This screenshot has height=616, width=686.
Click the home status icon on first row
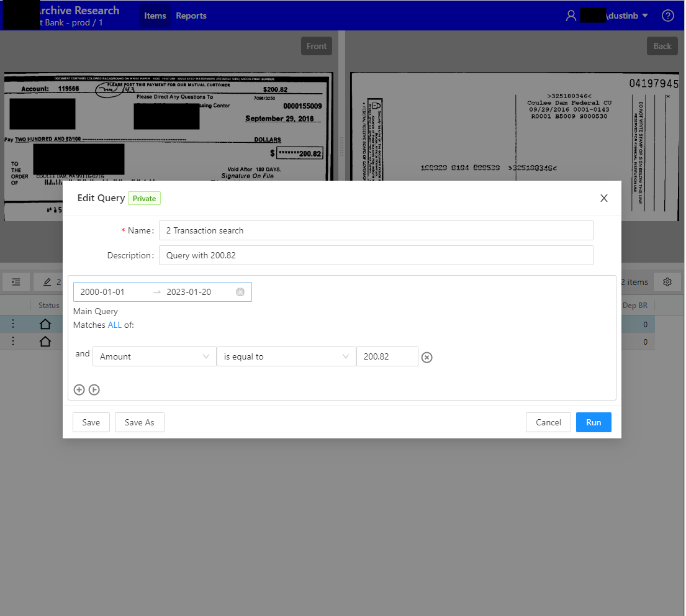click(43, 324)
